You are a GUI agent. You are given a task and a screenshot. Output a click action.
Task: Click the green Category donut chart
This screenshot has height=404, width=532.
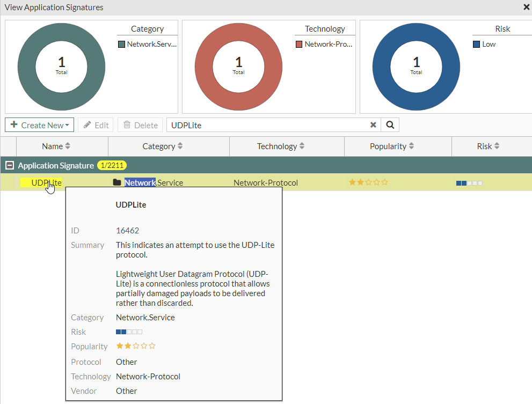point(61,67)
